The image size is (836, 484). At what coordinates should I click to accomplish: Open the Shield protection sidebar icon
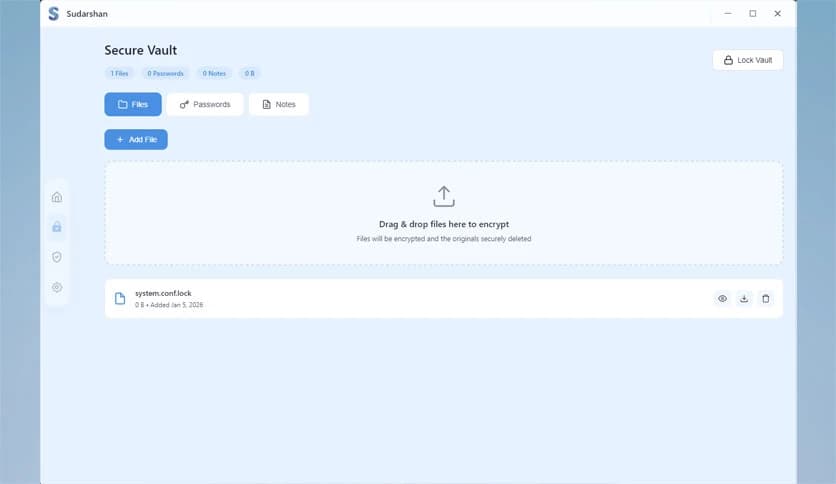[57, 257]
